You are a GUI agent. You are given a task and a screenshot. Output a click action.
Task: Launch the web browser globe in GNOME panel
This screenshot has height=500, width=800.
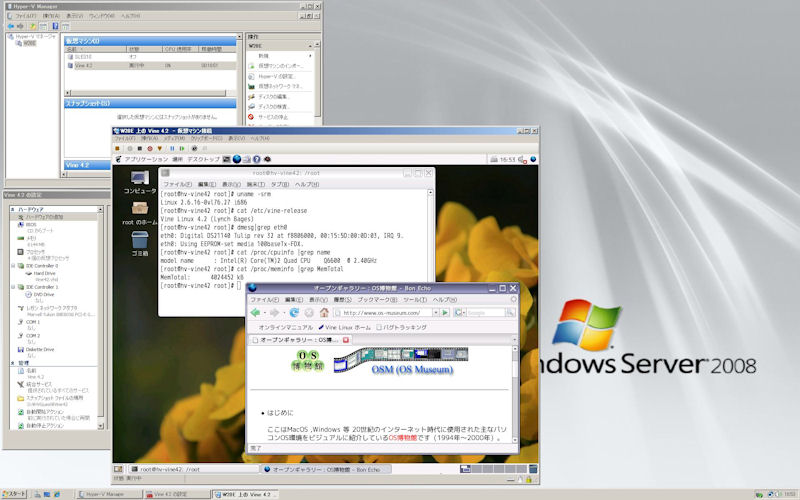[237, 159]
